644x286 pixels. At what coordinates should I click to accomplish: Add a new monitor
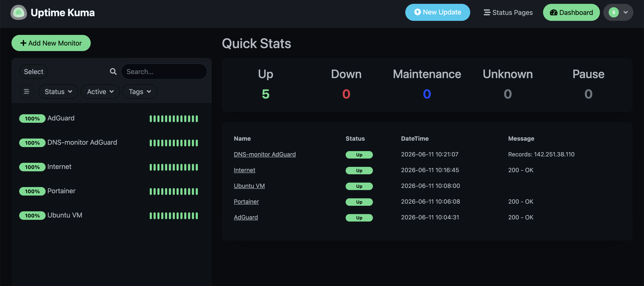(51, 43)
